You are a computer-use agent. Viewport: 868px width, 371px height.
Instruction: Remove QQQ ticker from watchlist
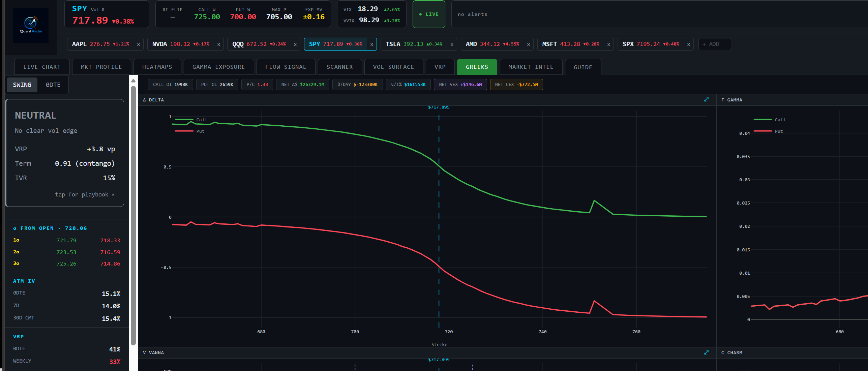295,44
